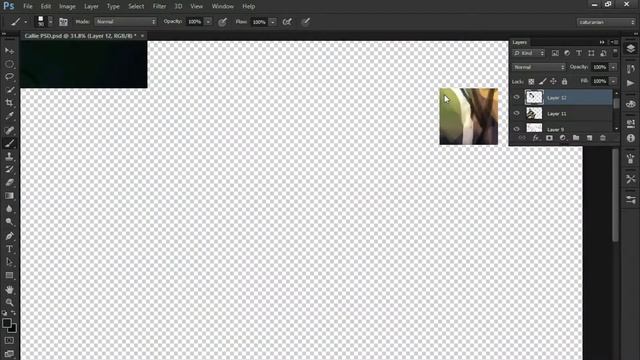Select the Healing Brush tool
The height and width of the screenshot is (360, 640).
(9, 130)
